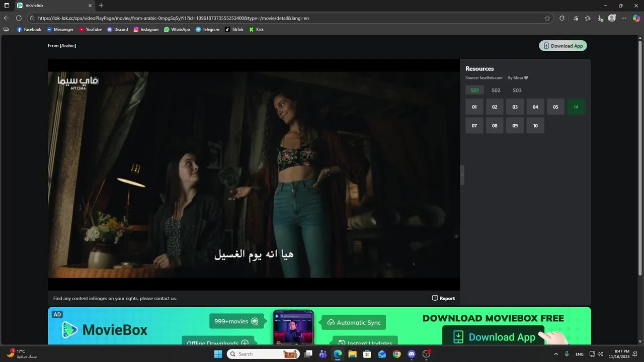Play episode 02
This screenshot has height=362, width=644.
(495, 107)
